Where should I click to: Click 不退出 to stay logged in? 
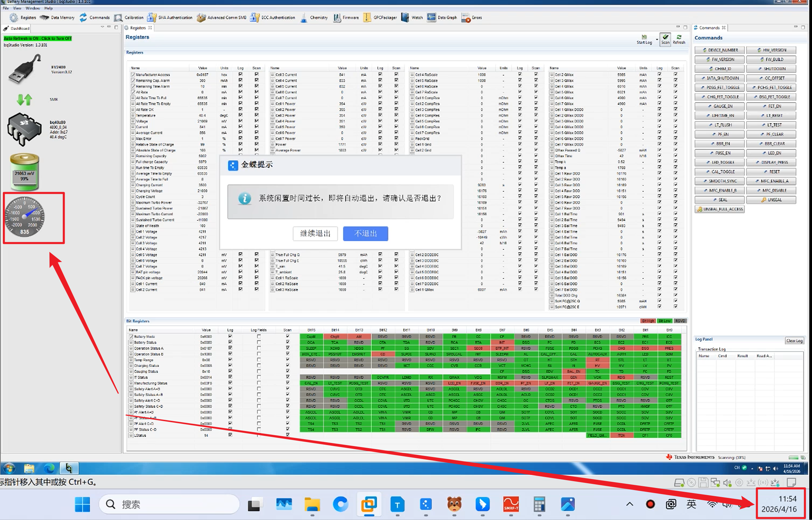pyautogui.click(x=365, y=233)
